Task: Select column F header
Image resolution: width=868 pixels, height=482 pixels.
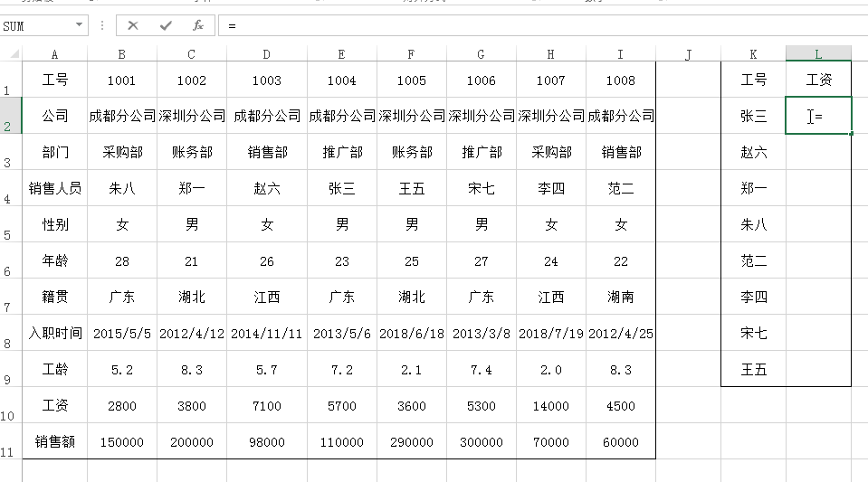Action: 411,54
